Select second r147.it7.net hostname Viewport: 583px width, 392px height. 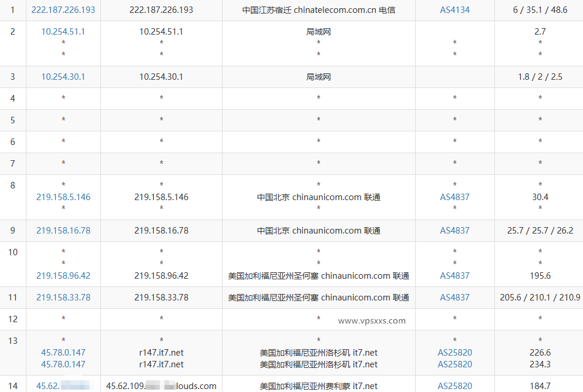(x=161, y=364)
